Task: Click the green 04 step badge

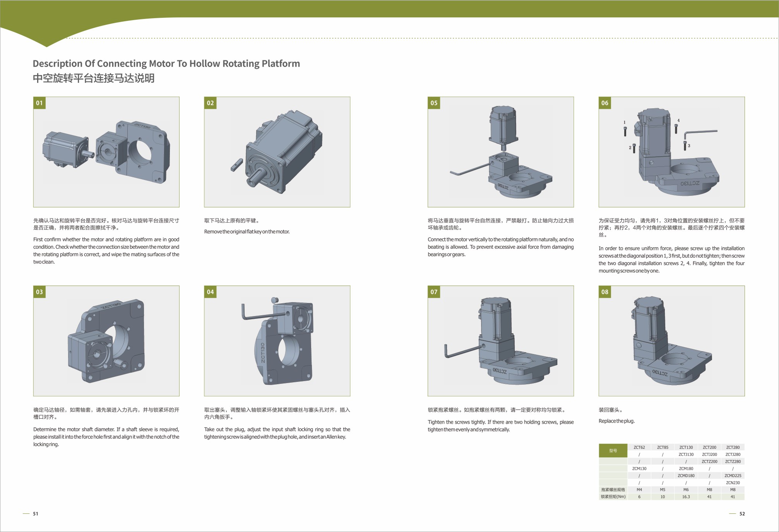Action: coord(210,292)
